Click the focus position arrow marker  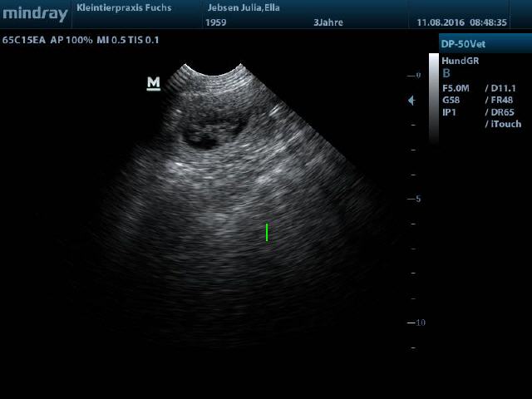tap(411, 100)
